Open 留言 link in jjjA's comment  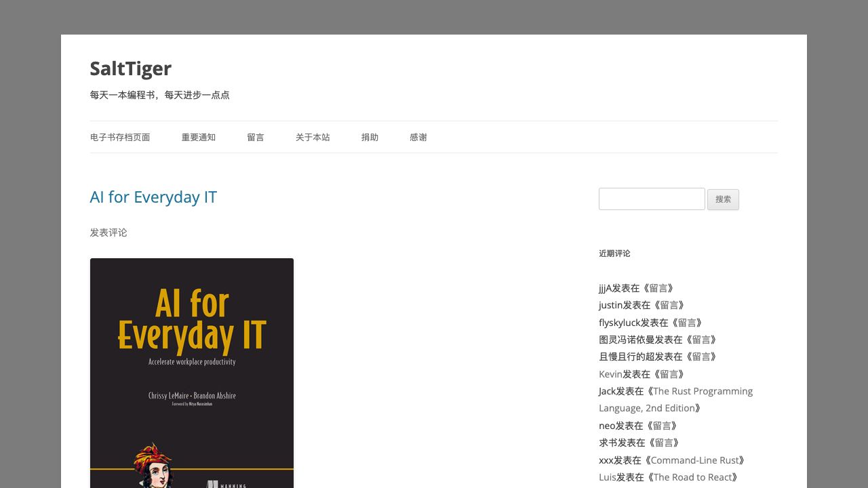coord(658,288)
